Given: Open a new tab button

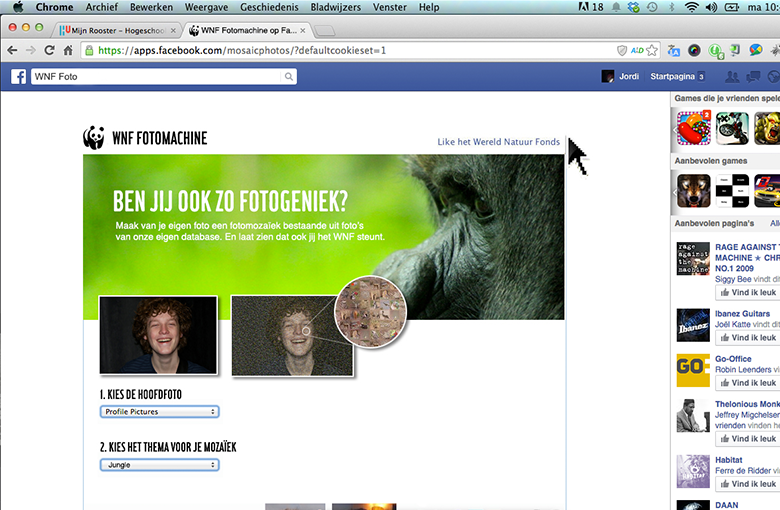Looking at the screenshot, I should pyautogui.click(x=325, y=31).
